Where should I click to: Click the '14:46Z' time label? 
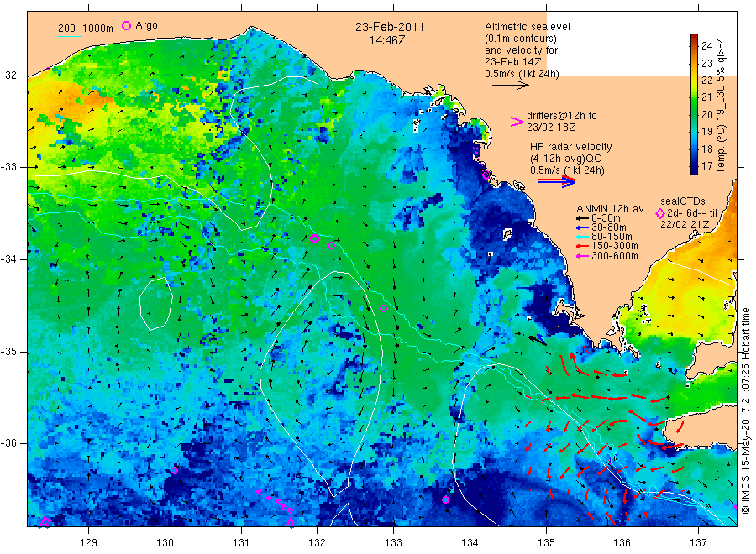point(387,40)
